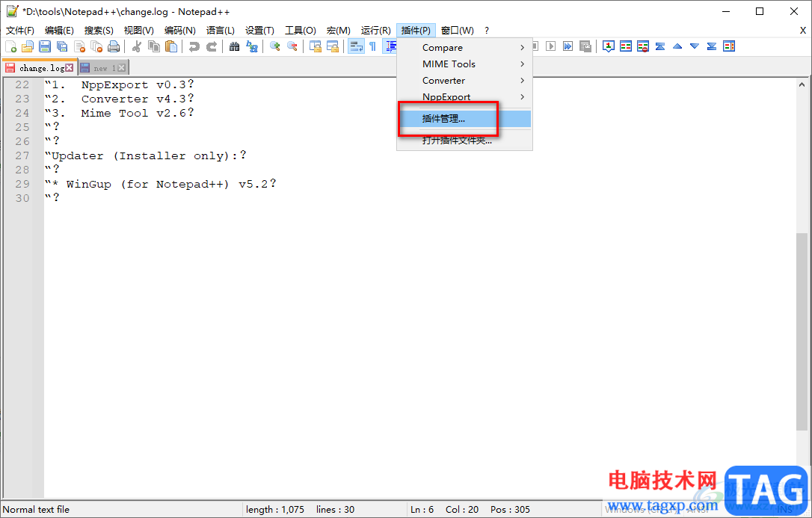
Task: Open the 编码(N) menu
Action: (x=179, y=31)
